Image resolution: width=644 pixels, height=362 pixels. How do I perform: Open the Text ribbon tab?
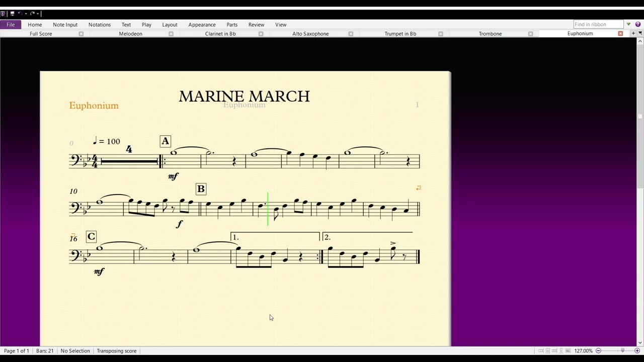tap(126, 25)
